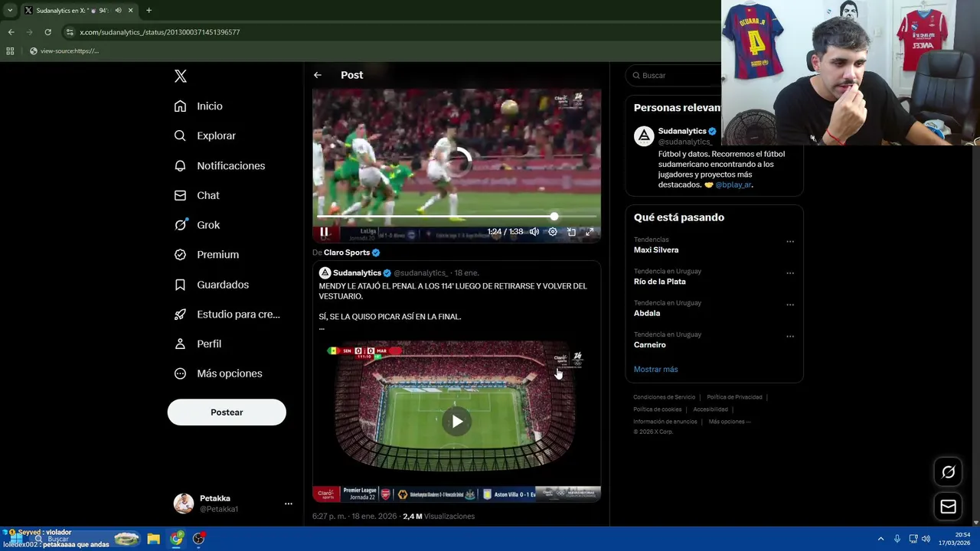Screen dimensions: 980x551
Task: Open File Explorer from taskbar
Action: pos(153,539)
